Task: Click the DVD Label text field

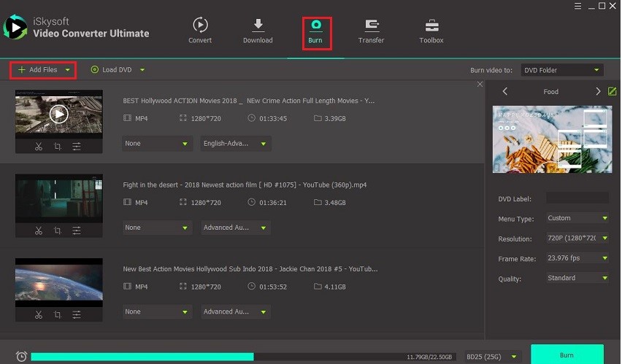Action: tap(577, 198)
